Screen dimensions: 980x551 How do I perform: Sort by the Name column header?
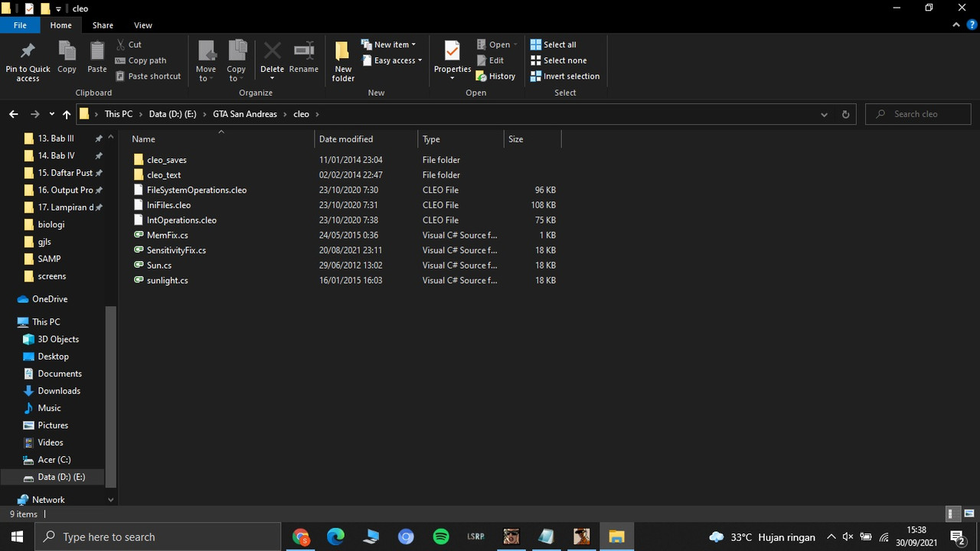[221, 139]
